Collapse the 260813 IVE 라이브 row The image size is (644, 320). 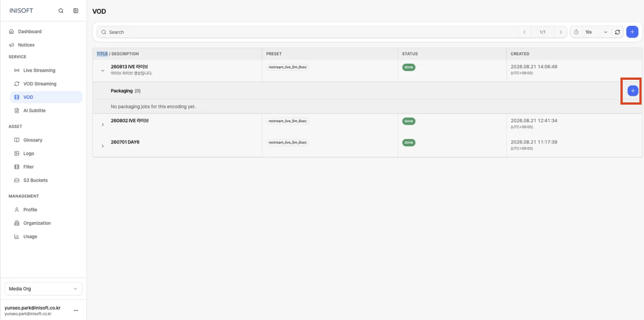103,71
